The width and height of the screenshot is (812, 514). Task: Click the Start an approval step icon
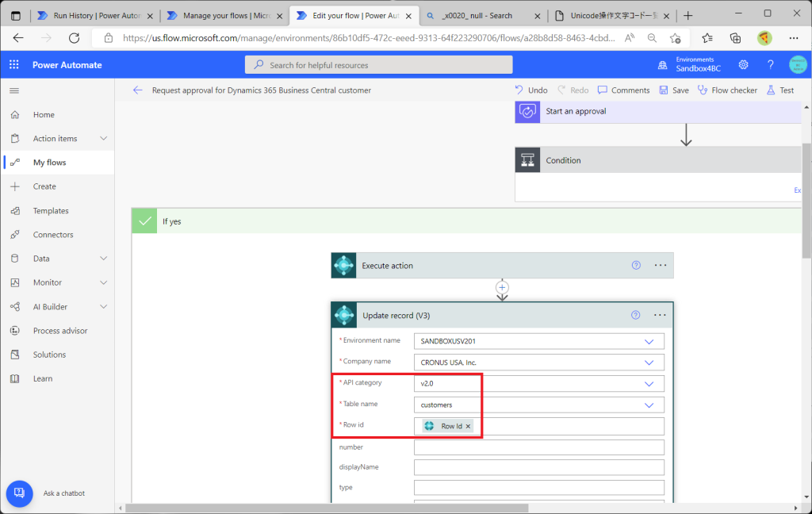pos(527,111)
